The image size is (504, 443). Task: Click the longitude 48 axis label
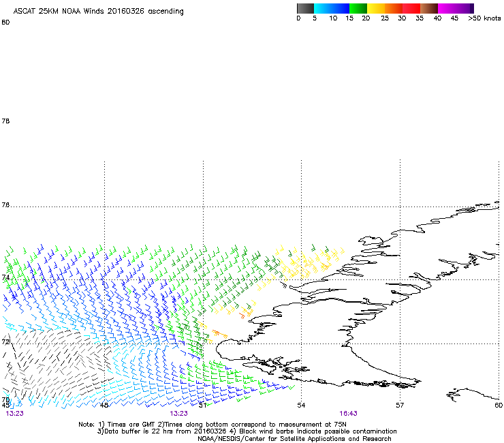point(104,405)
